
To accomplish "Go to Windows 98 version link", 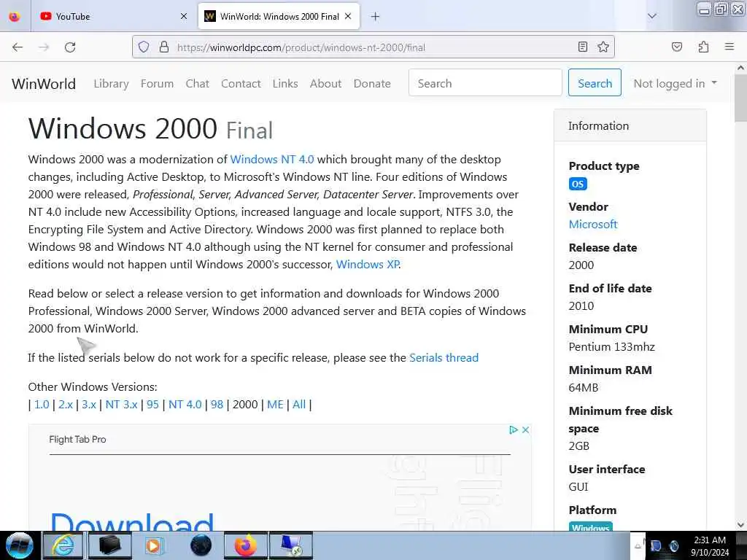I will coord(217,404).
